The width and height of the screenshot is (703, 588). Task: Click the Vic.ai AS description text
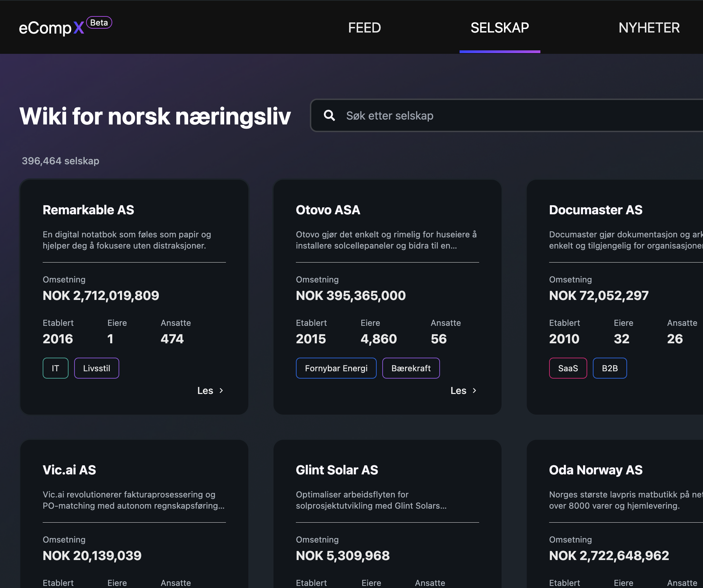134,500
